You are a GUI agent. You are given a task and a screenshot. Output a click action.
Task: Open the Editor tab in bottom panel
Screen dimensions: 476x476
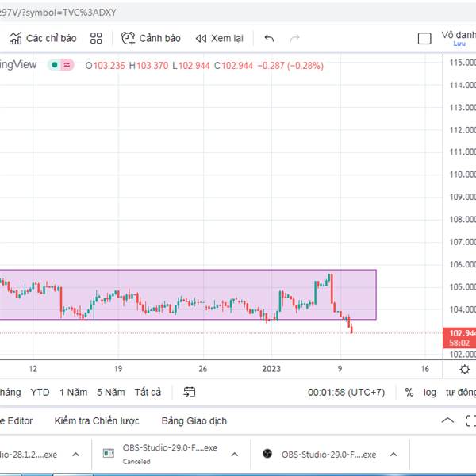[x=17, y=420]
